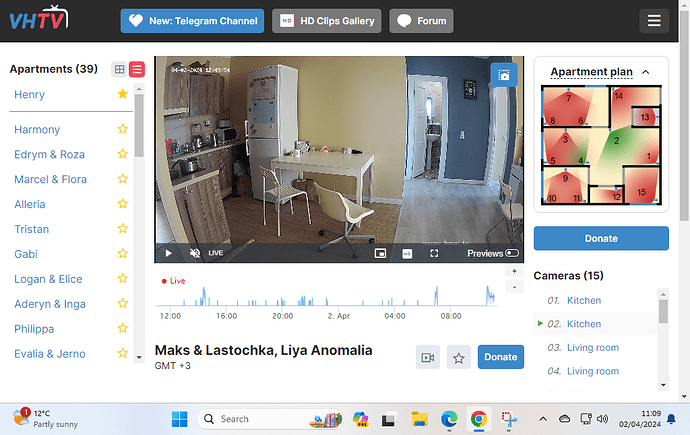
Task: Click the activity timeline near 04:00
Action: click(x=395, y=297)
